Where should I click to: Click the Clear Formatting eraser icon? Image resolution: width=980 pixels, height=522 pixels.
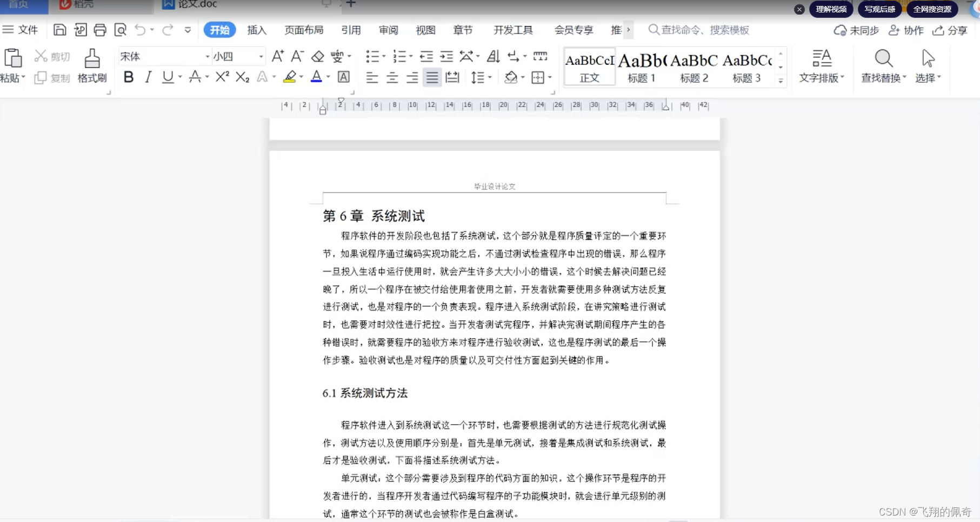point(318,56)
